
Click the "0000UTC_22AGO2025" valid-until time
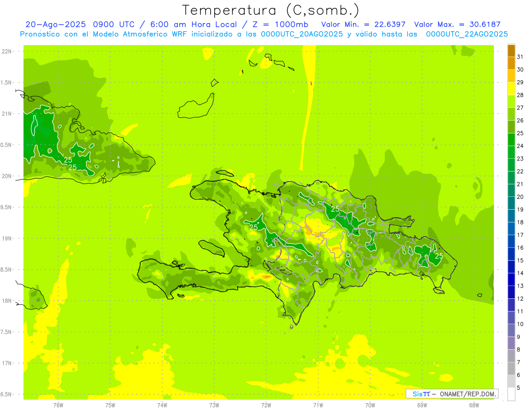pyautogui.click(x=467, y=34)
